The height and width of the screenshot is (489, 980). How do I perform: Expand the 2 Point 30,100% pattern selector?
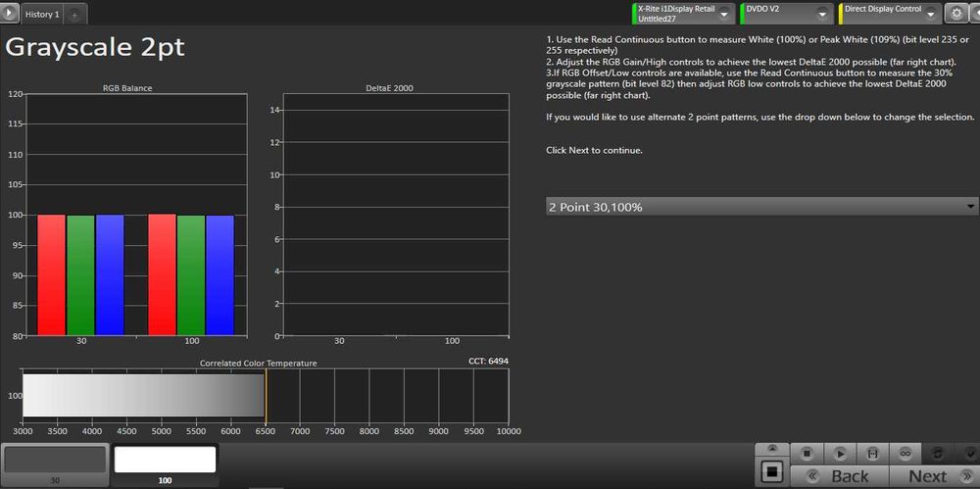(761, 207)
